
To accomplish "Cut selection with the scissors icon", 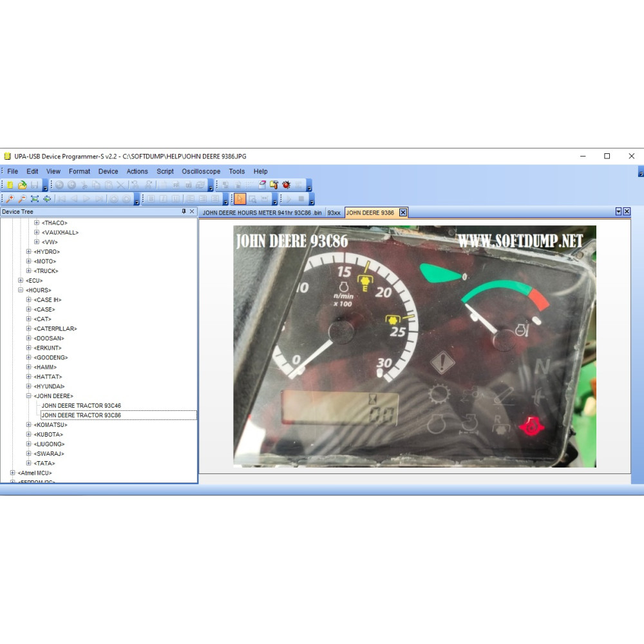I will (84, 185).
